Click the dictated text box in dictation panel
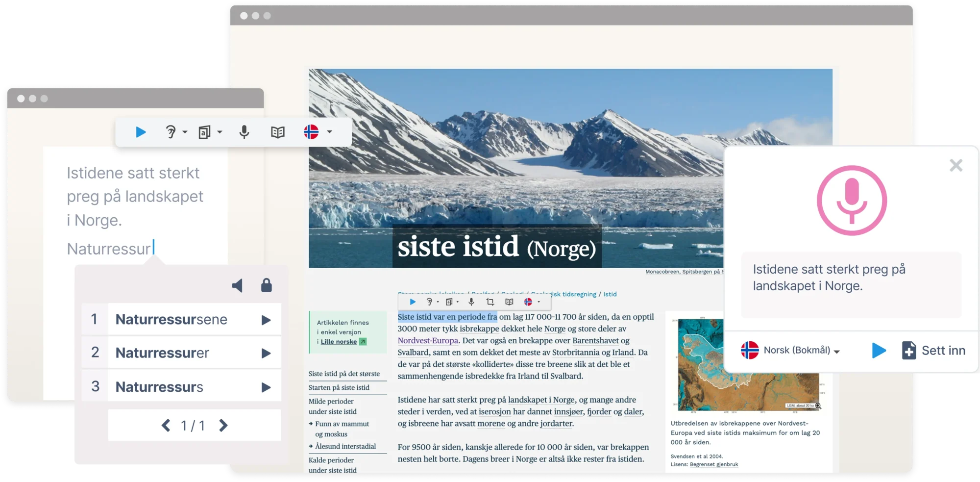Image resolution: width=980 pixels, height=482 pixels. [851, 284]
